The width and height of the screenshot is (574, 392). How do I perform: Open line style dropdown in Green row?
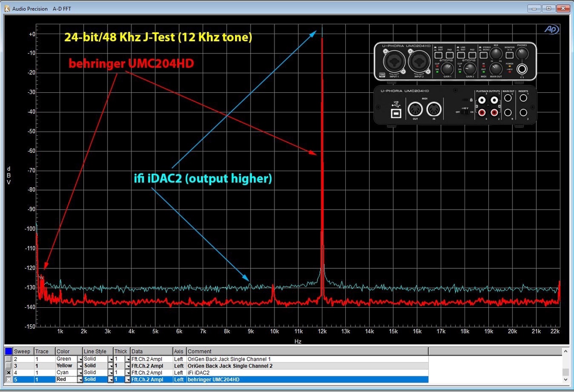(110, 359)
